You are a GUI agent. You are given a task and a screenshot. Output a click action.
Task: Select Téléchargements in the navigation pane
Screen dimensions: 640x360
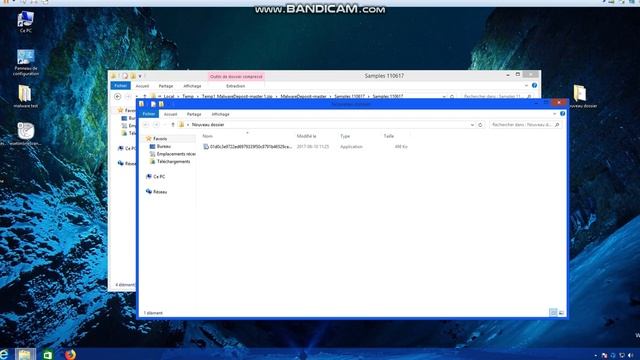point(170,162)
